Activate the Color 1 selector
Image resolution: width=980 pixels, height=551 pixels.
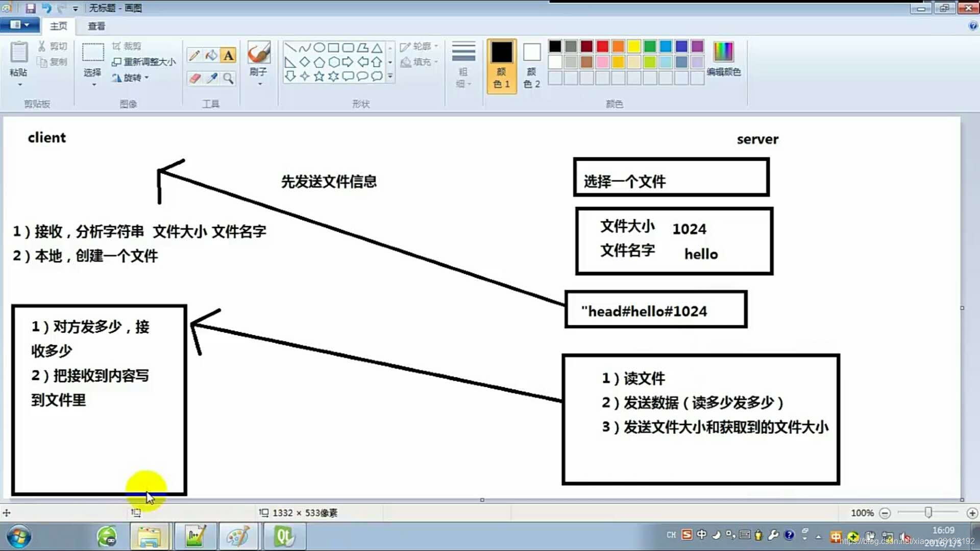501,65
